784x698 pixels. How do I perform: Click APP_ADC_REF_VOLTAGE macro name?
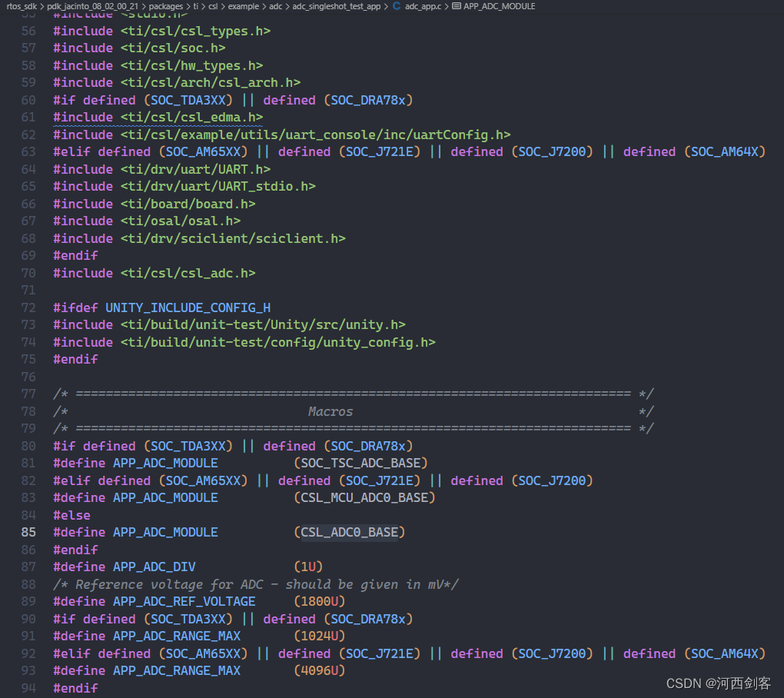click(x=184, y=601)
